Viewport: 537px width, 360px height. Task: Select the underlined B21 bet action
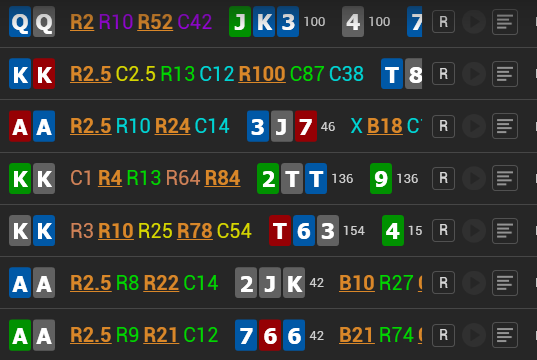click(x=356, y=335)
